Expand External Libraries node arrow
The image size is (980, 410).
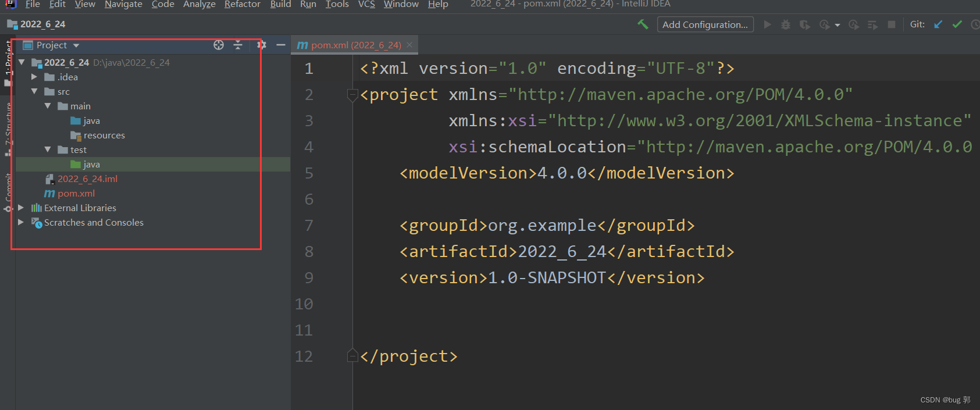(x=21, y=208)
